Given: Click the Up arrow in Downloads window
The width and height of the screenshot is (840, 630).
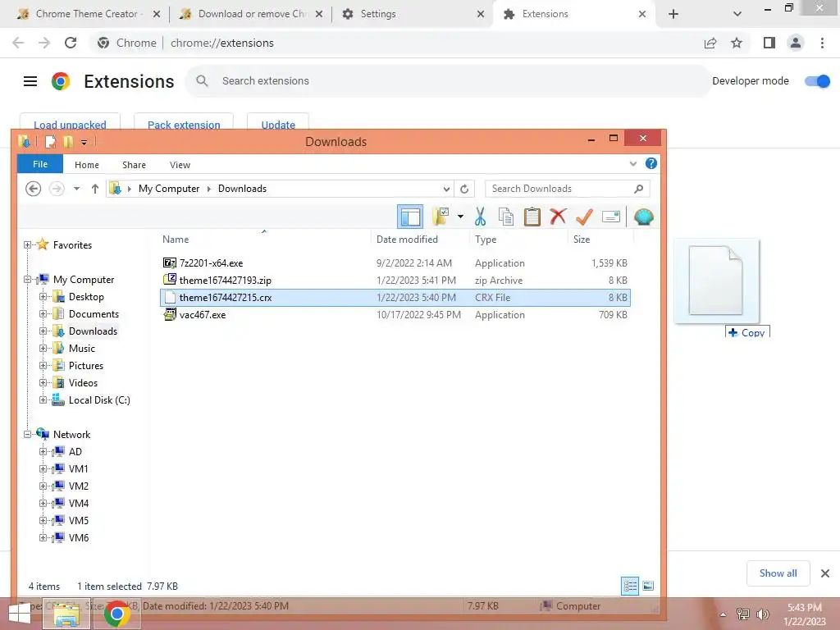Looking at the screenshot, I should [95, 189].
